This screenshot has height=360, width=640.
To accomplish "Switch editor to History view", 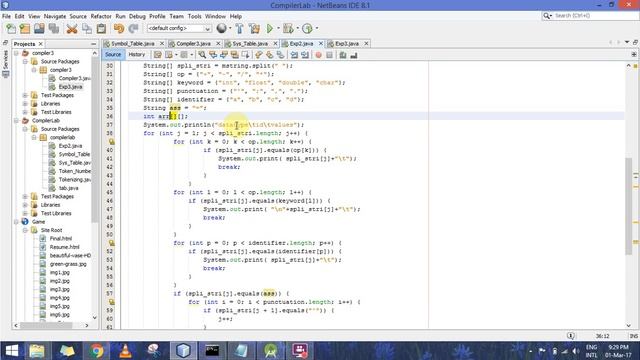I will (137, 55).
